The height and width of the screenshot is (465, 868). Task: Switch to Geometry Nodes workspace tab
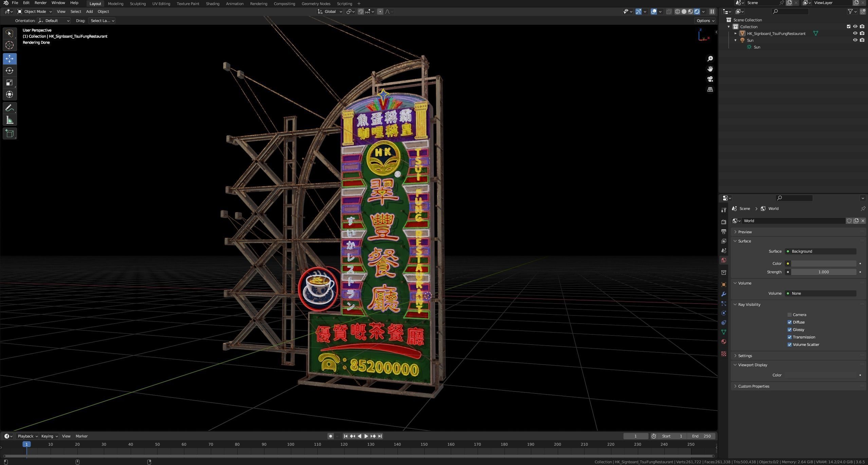(316, 4)
